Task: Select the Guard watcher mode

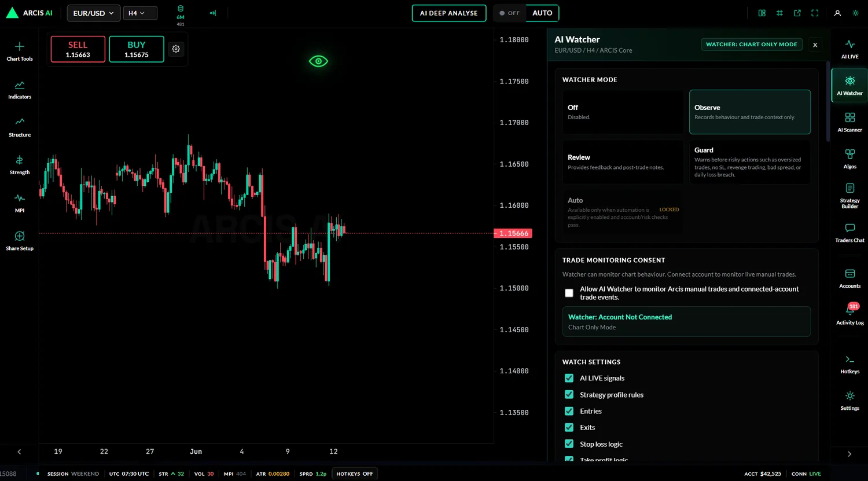Action: 750,162
